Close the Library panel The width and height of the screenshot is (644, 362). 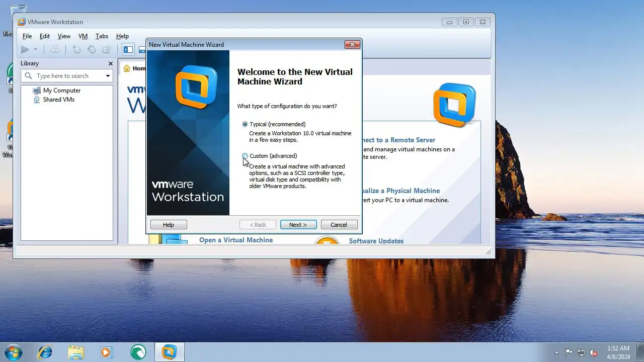(111, 63)
